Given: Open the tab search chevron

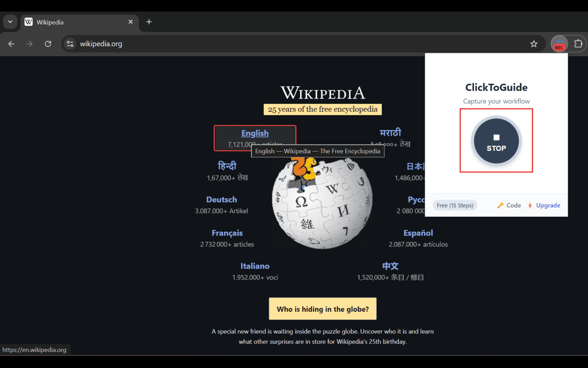Looking at the screenshot, I should [10, 22].
